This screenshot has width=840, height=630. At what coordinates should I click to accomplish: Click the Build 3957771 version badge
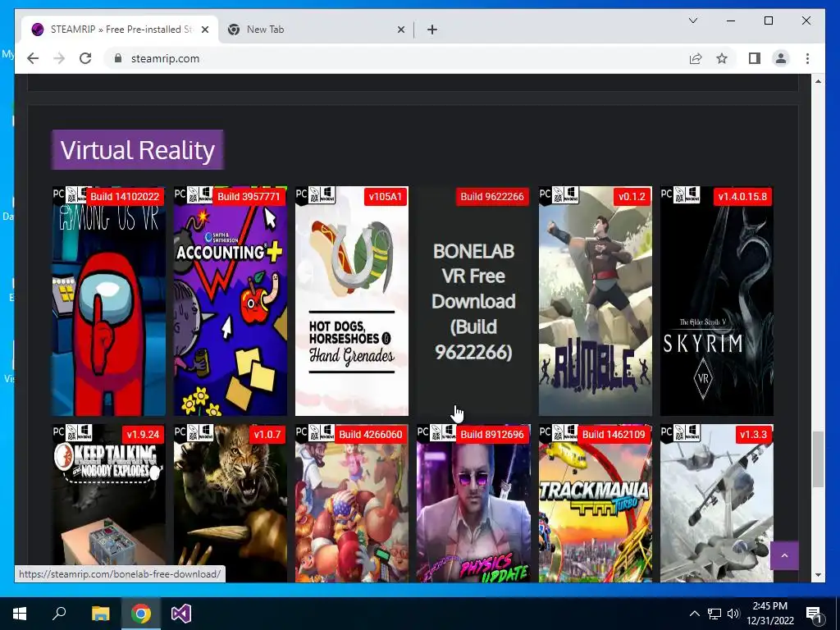pyautogui.click(x=249, y=197)
